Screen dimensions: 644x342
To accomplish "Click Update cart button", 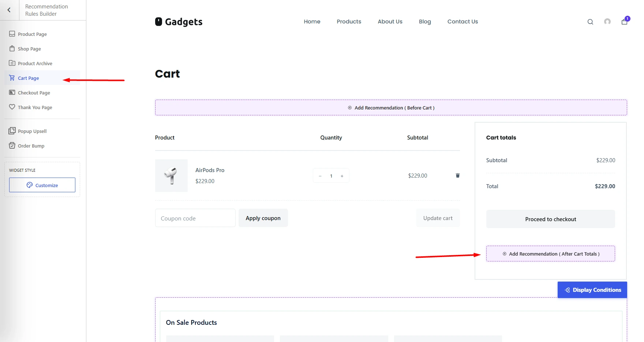I will tap(438, 218).
